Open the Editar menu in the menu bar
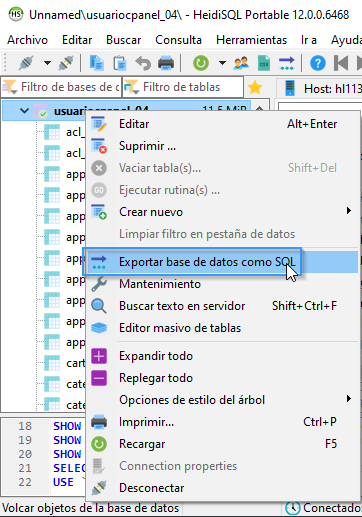Viewport: 362px width, 517px height. click(77, 40)
